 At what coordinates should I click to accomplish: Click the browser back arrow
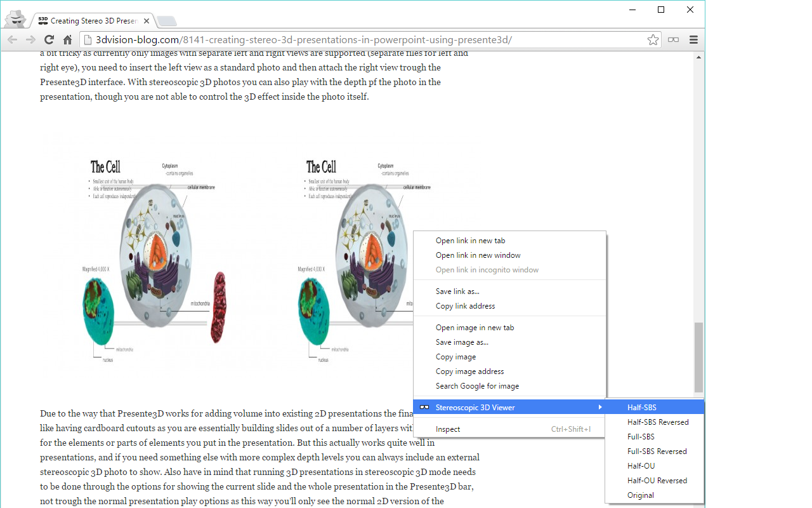click(12, 39)
